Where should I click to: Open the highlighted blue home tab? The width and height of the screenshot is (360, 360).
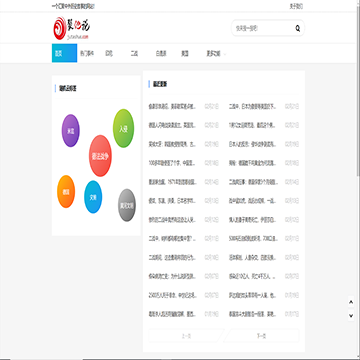[64, 53]
